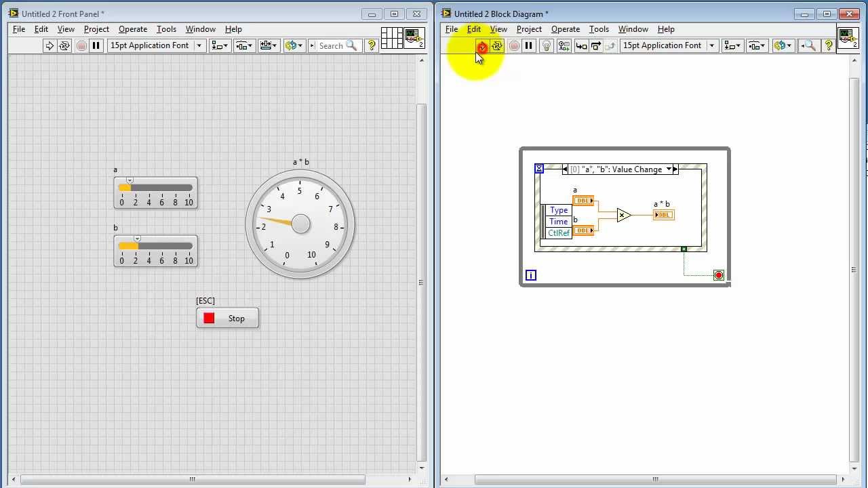Screen dimensions: 868x488
Task: Click the Pause button in Front Panel toolbar
Action: pos(96,45)
